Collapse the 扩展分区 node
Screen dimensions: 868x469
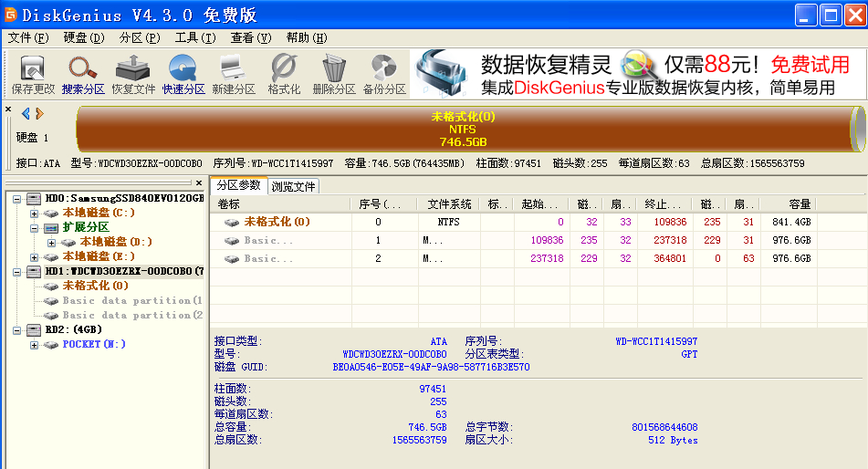(x=35, y=228)
